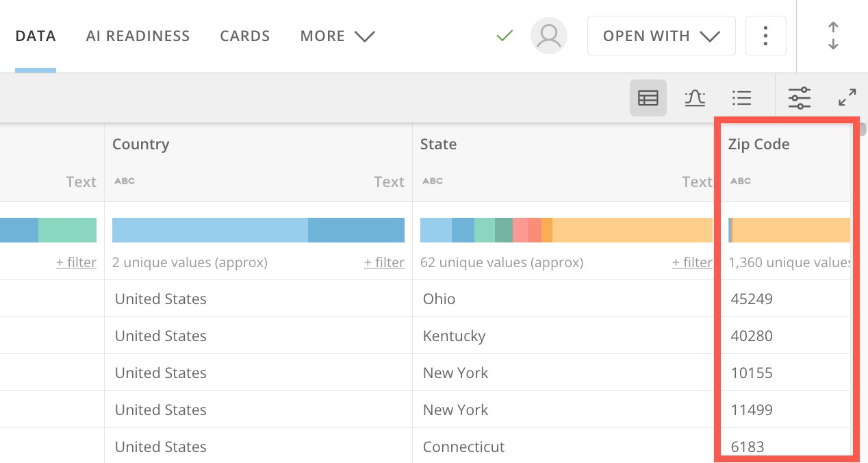868x463 pixels.
Task: Select the Zip Code column header
Action: [x=759, y=145]
